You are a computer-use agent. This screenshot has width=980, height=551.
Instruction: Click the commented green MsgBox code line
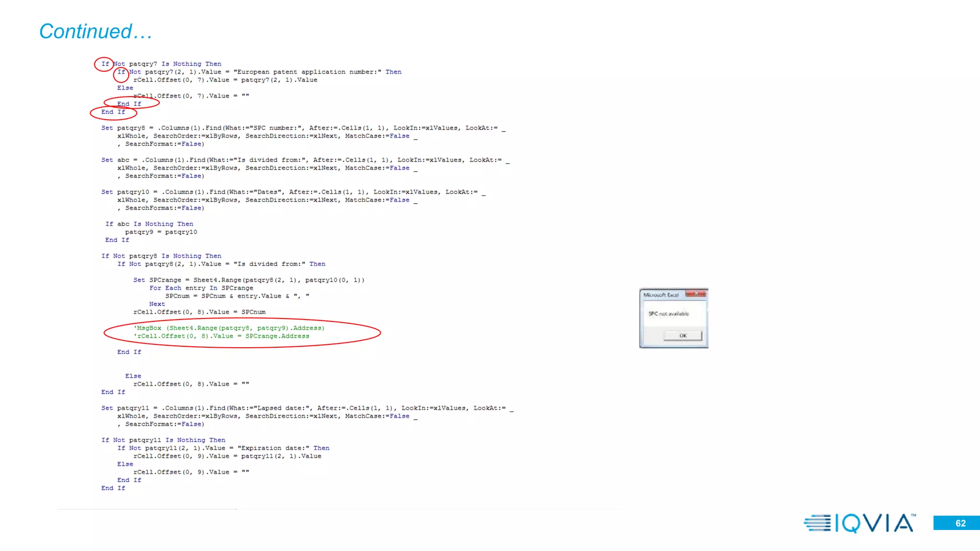click(x=229, y=328)
